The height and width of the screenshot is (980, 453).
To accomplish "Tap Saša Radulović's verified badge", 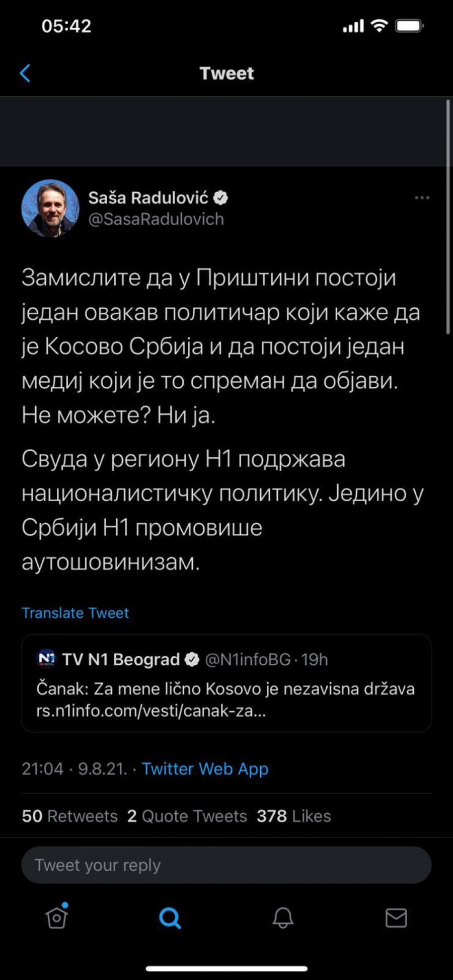I will 221,198.
